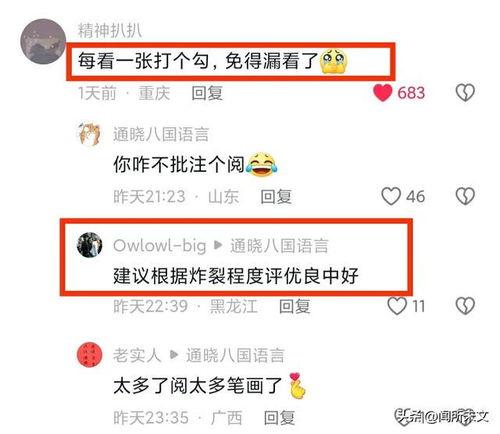Viewport: 500px width, 434px height.
Task: Open username 精神扒扒
Action: click(110, 30)
